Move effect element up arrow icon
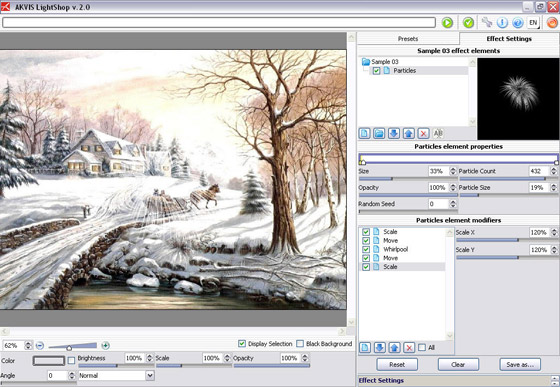Viewport: 560px width, 387px height. point(409,134)
